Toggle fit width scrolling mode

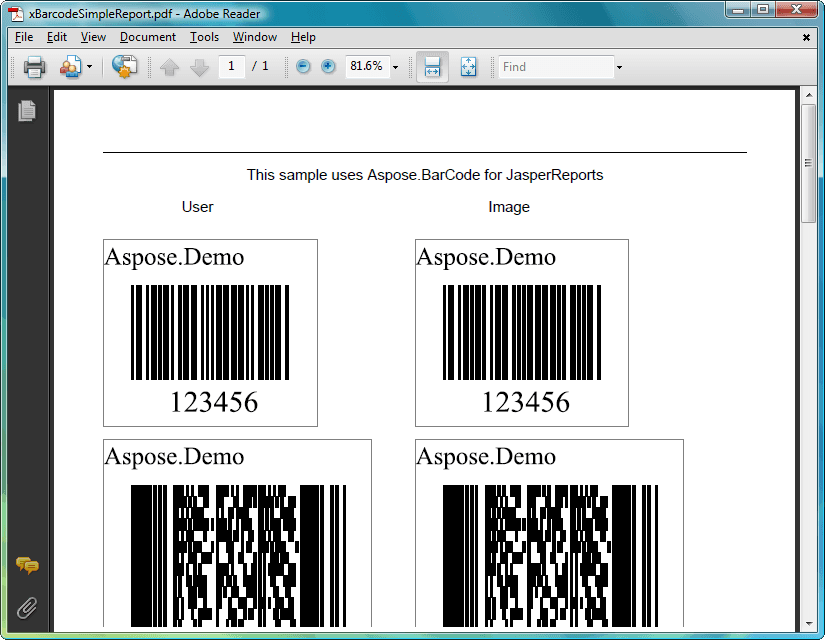[x=432, y=67]
